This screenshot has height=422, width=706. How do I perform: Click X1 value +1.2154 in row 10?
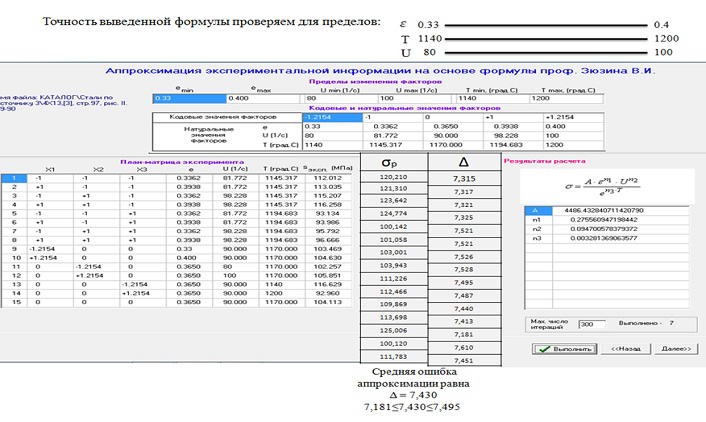coord(50,258)
